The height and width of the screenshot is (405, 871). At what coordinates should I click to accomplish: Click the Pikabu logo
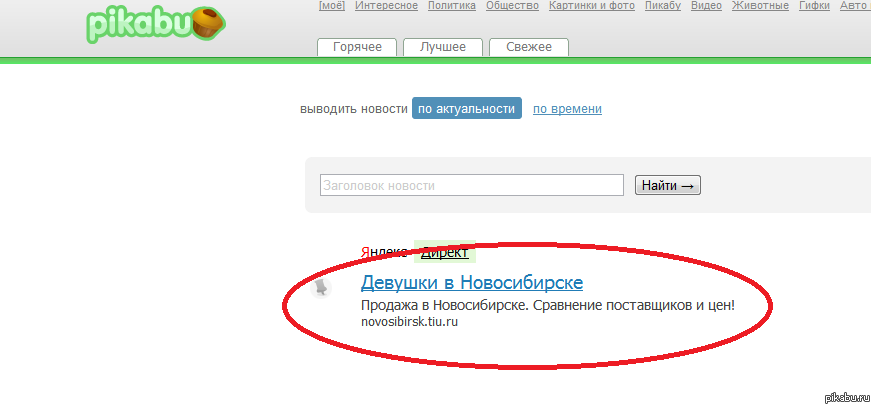point(156,26)
